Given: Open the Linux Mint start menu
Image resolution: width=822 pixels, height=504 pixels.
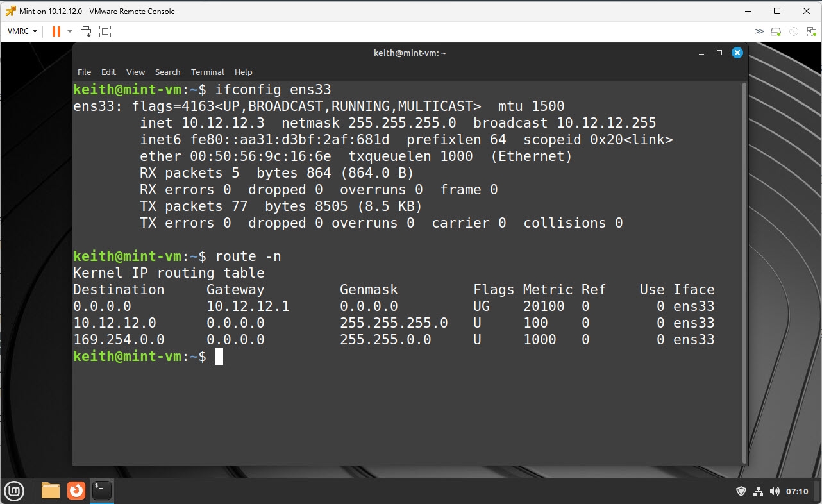Looking at the screenshot, I should tap(14, 491).
